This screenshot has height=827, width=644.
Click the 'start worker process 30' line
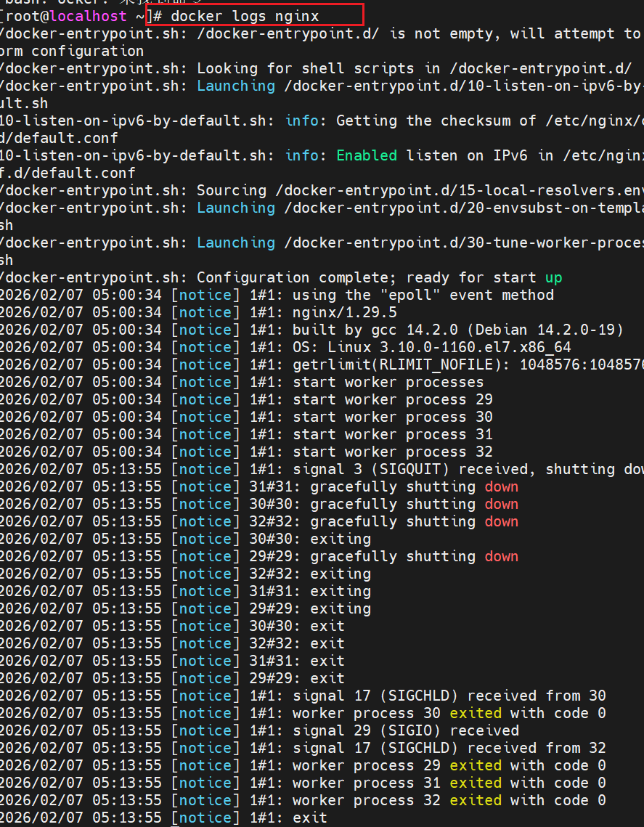[x=246, y=417]
